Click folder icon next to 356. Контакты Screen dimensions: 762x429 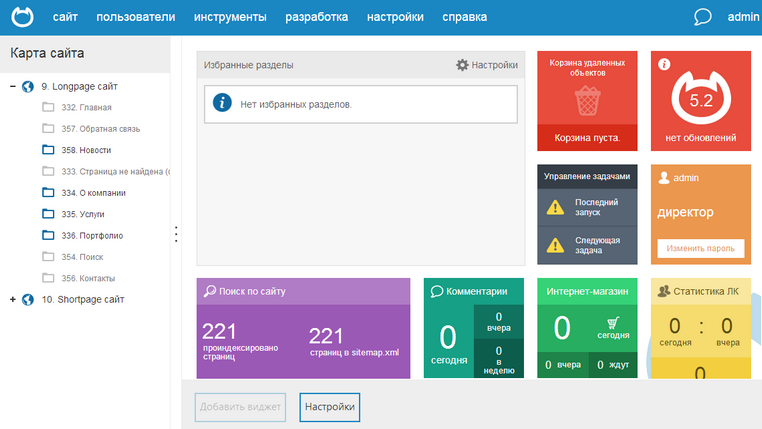[x=48, y=278]
